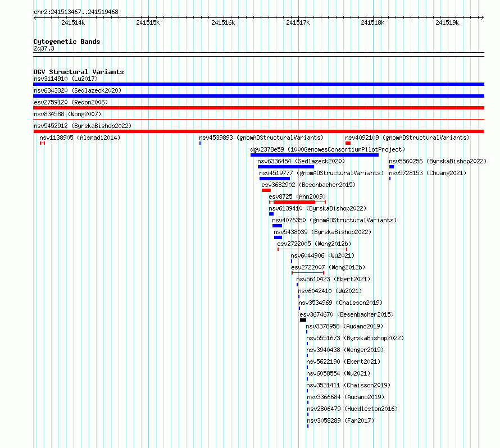Screen dimensions: 500x448
Task: Click the 241515k ruler position
Action: pos(148,22)
